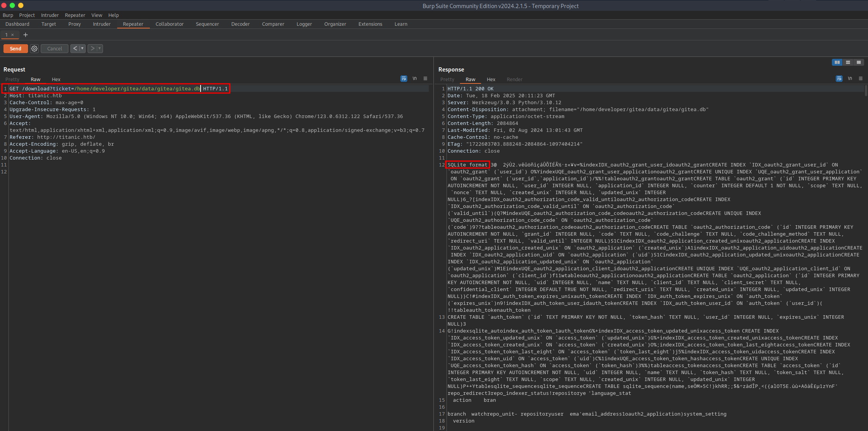Open the back history dropdown arrow

click(x=82, y=48)
